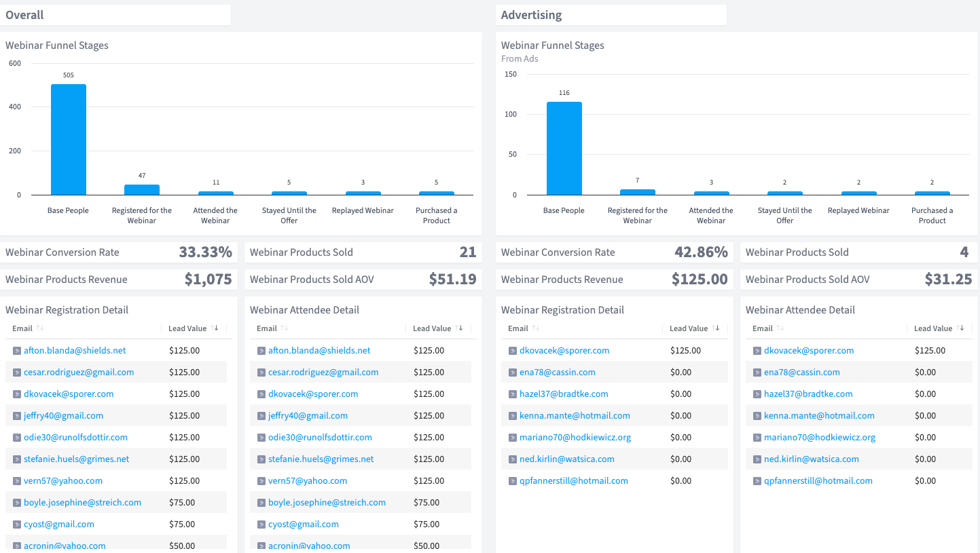Open kenna.mante@hotmail.com link in Advertising Registration Detail
The height and width of the screenshot is (553, 980).
(575, 416)
